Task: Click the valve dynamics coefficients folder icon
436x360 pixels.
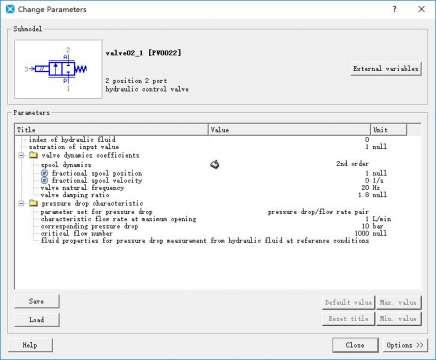Action: coord(33,155)
